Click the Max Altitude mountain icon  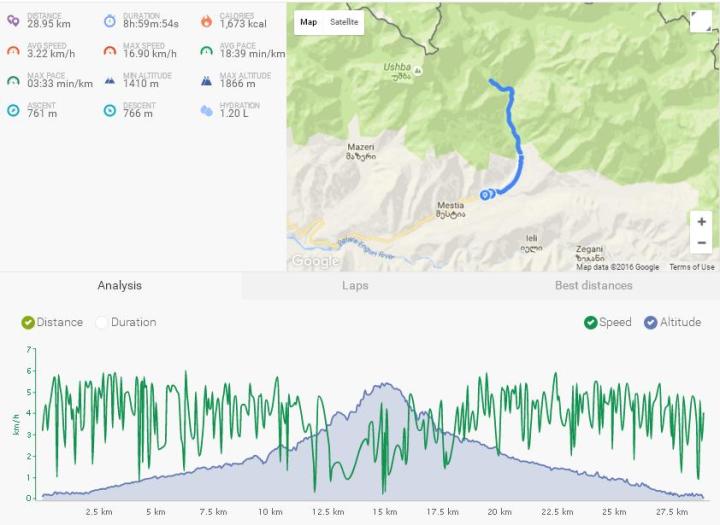206,80
